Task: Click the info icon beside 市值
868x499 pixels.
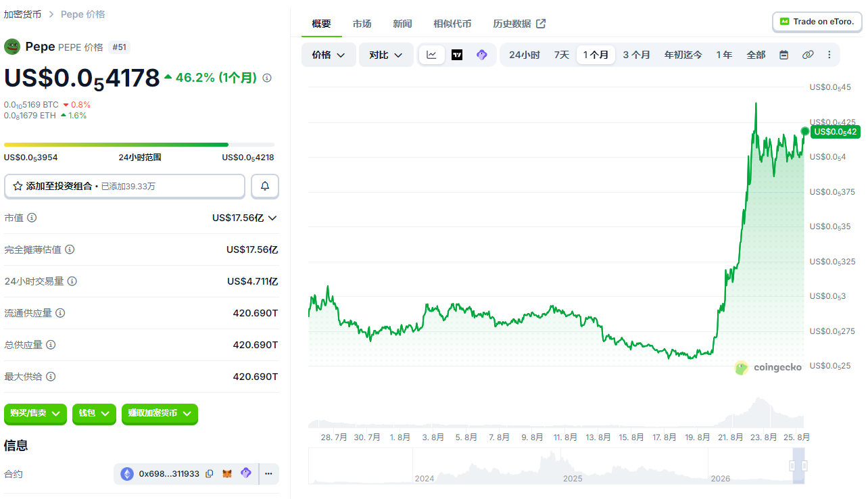Action: coord(32,218)
